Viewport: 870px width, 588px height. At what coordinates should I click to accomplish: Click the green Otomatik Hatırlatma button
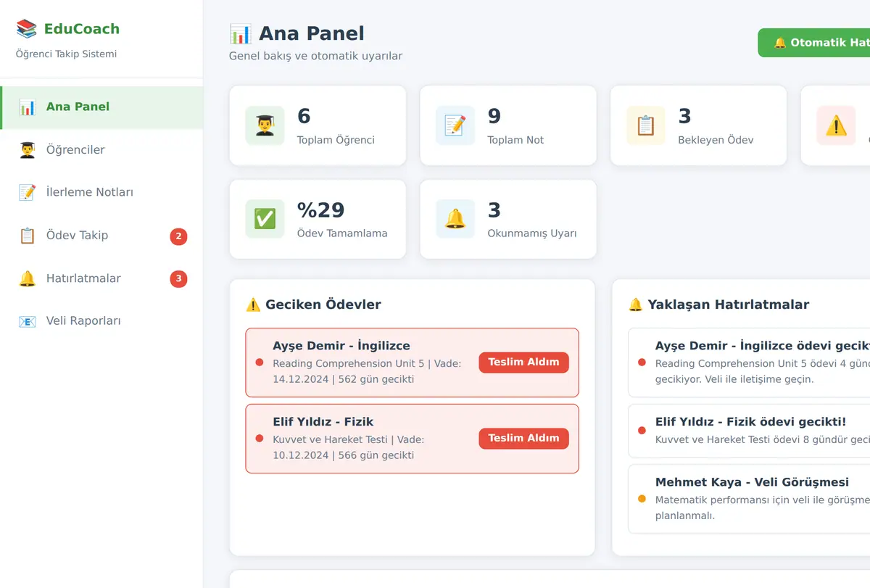click(x=814, y=43)
